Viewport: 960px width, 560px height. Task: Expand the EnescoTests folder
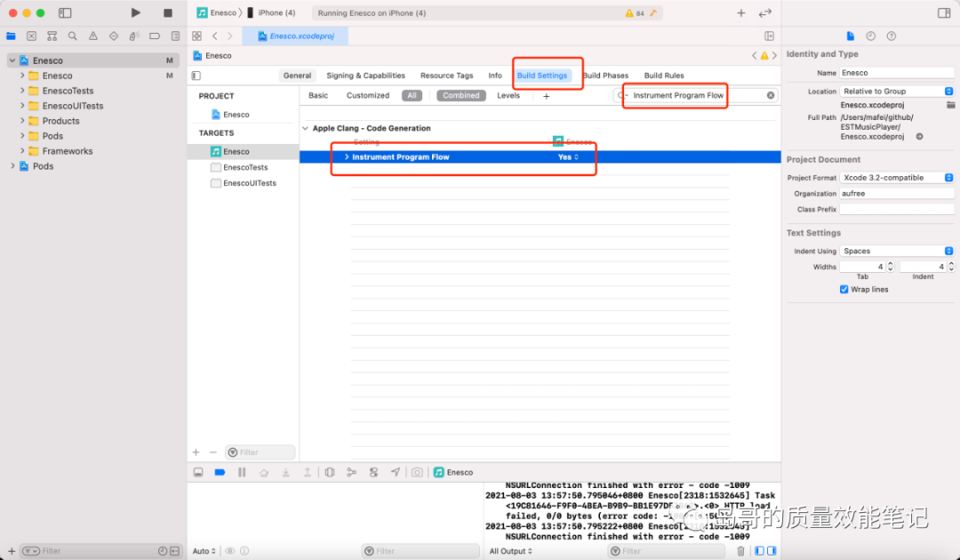click(22, 91)
